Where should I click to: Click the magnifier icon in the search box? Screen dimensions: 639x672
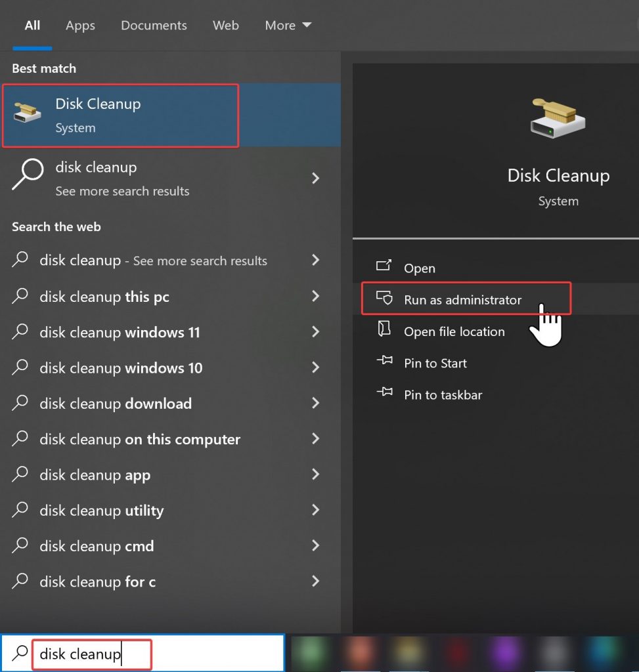coord(20,653)
